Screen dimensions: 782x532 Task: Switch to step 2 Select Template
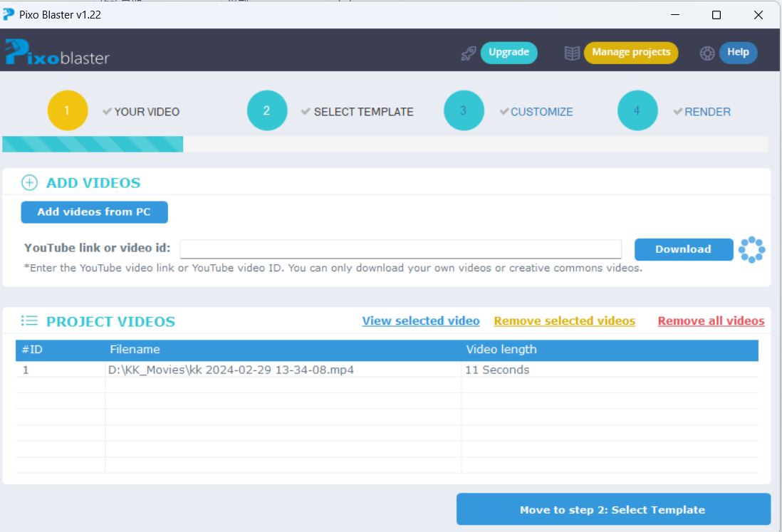[267, 111]
